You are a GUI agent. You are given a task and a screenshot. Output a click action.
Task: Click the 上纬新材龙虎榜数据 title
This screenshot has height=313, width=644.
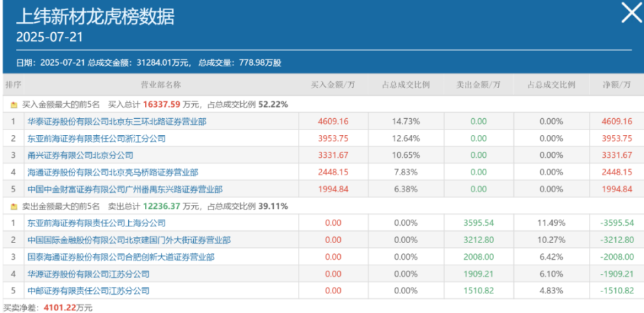pyautogui.click(x=95, y=17)
